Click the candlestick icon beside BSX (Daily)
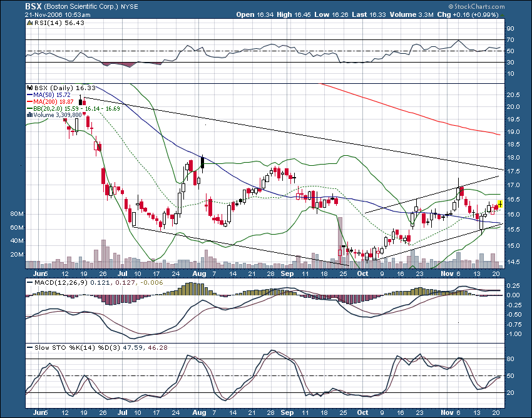 30,88
